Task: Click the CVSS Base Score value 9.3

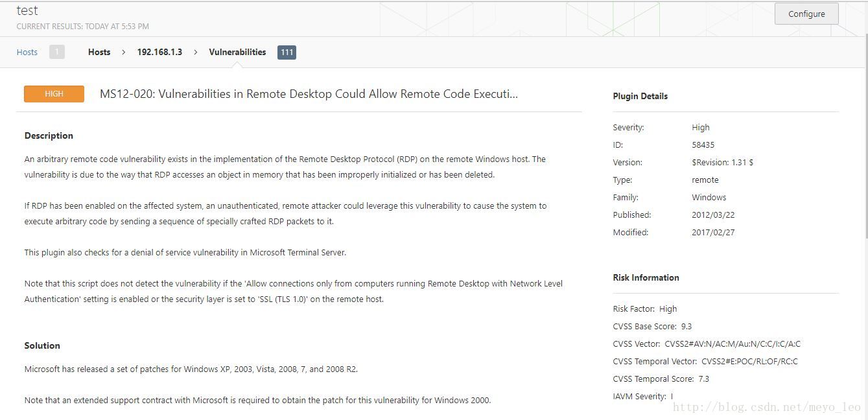Action: 686,326
